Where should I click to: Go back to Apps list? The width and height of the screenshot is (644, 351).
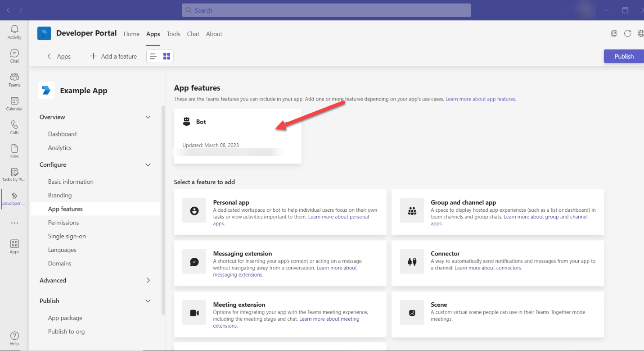(59, 56)
